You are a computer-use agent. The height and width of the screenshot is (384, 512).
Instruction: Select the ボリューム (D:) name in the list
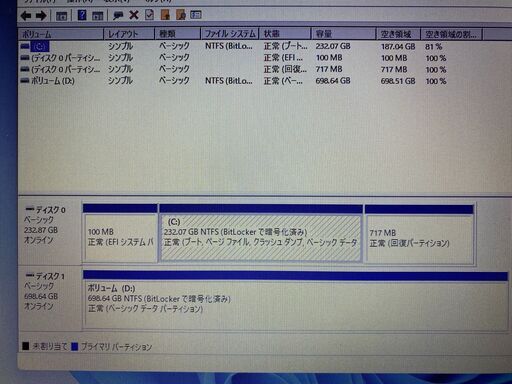(x=53, y=81)
